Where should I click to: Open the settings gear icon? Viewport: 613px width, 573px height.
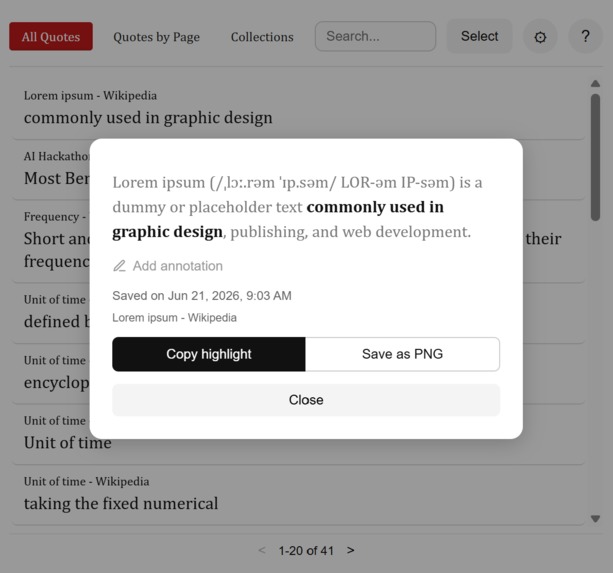click(x=540, y=37)
